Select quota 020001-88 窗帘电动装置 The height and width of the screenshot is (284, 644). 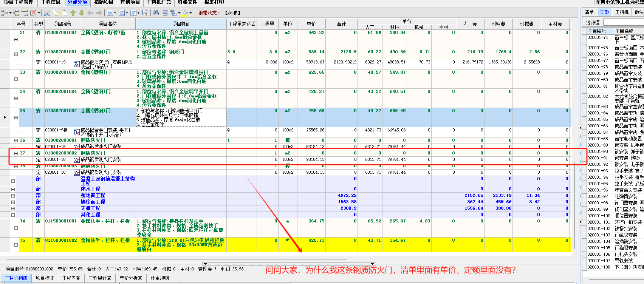(615, 139)
